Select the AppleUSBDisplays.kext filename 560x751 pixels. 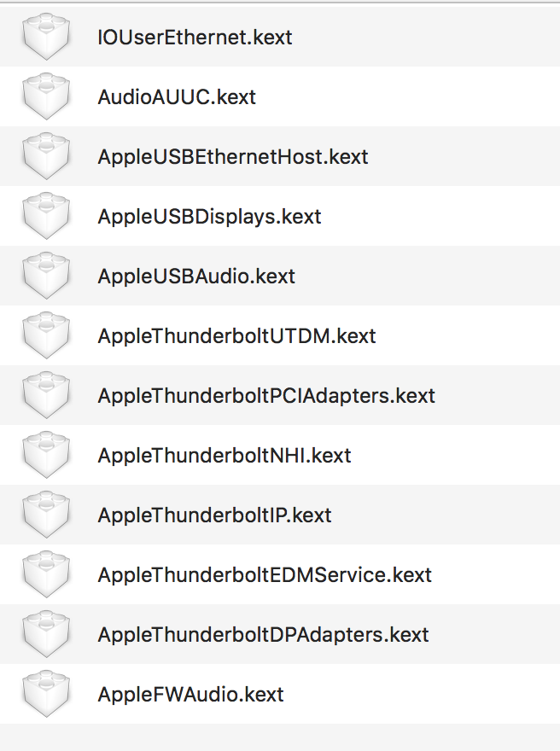click(x=209, y=217)
